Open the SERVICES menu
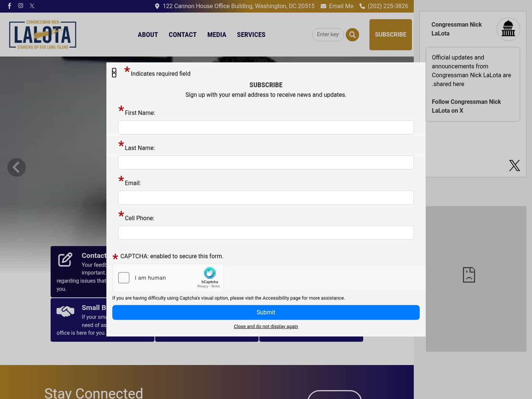This screenshot has width=532, height=399. click(x=251, y=35)
